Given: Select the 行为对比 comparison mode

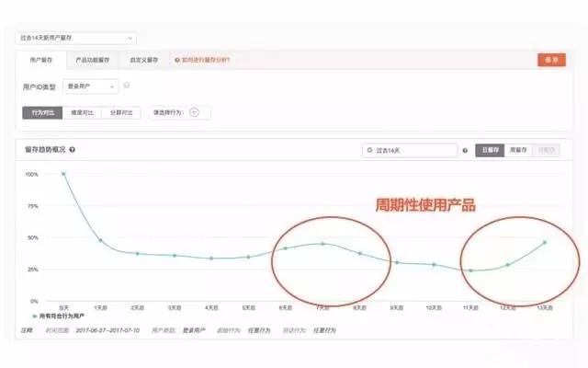Looking at the screenshot, I should pos(42,112).
